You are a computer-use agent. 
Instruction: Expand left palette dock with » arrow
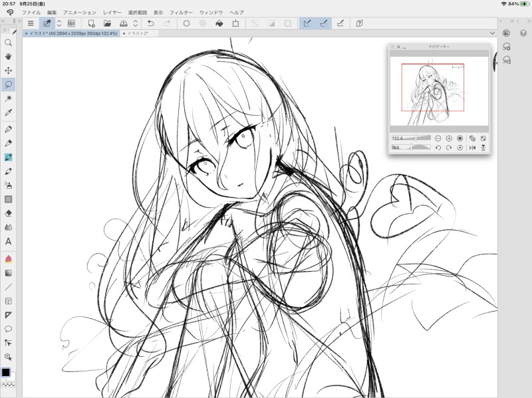click(19, 21)
